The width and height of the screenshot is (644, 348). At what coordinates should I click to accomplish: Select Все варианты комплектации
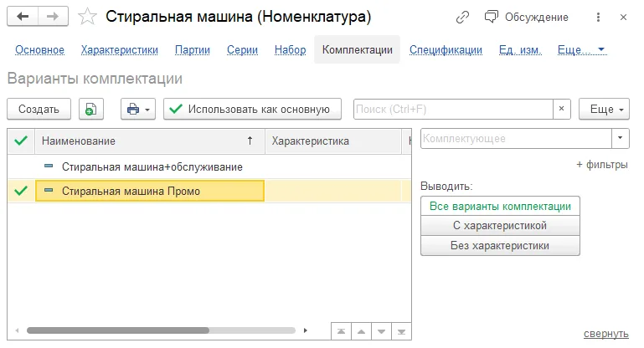tap(500, 206)
